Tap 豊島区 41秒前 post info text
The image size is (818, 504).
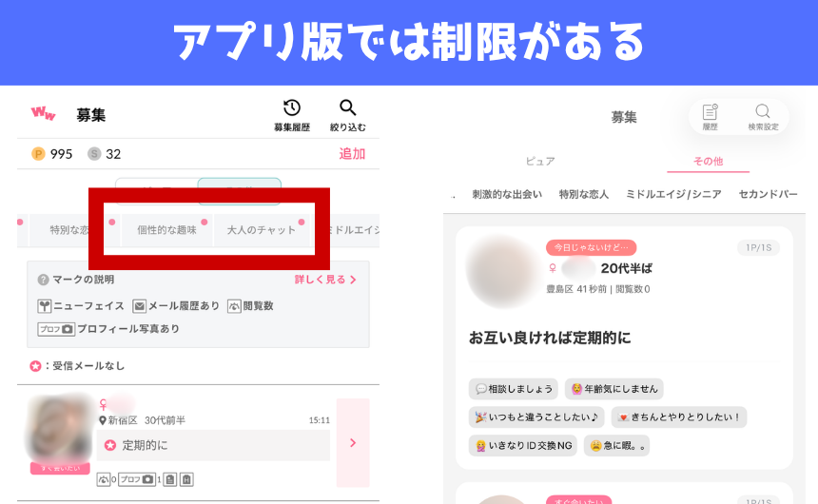click(598, 289)
